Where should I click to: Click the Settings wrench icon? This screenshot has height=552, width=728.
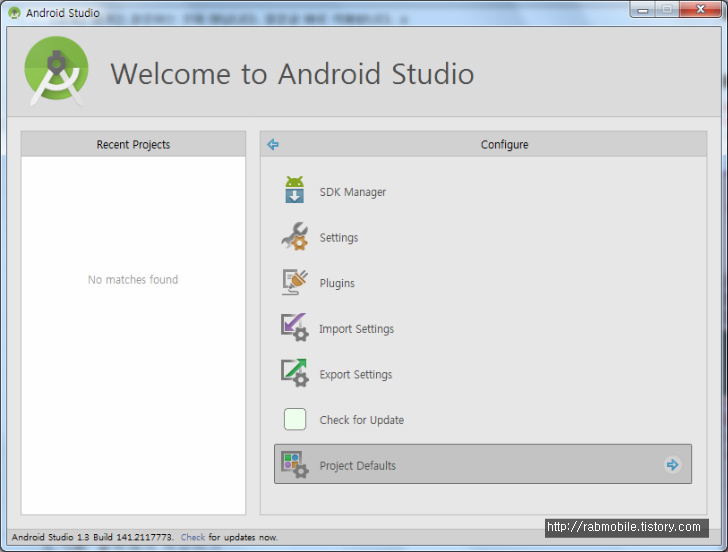click(294, 236)
